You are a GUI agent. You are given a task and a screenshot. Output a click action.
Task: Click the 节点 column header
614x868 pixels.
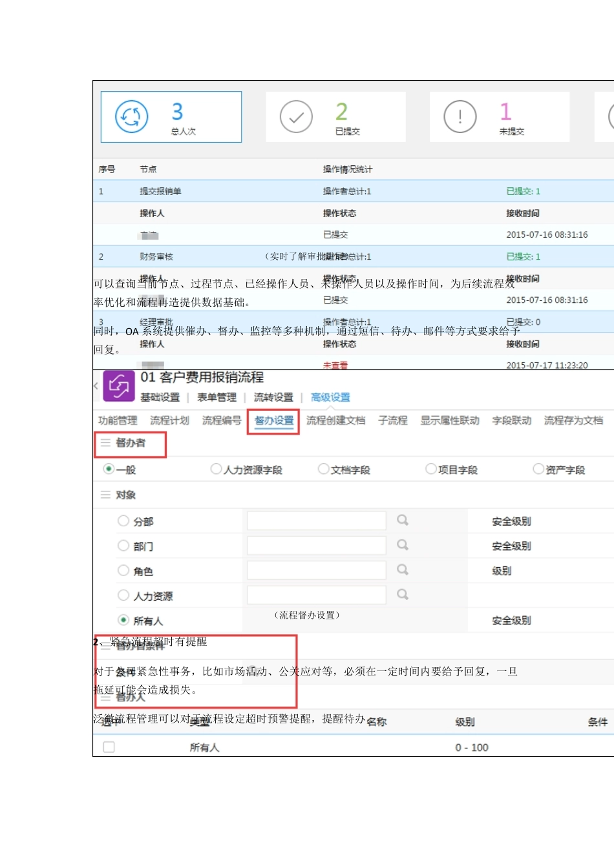148,169
